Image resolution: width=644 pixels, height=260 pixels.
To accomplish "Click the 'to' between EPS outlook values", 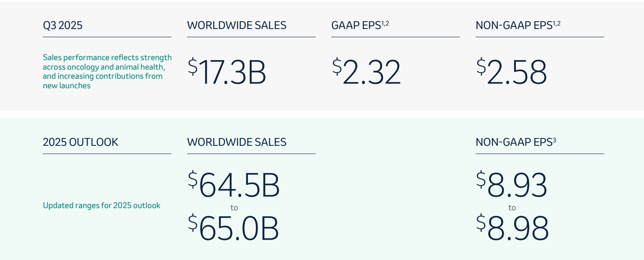I will click(512, 208).
